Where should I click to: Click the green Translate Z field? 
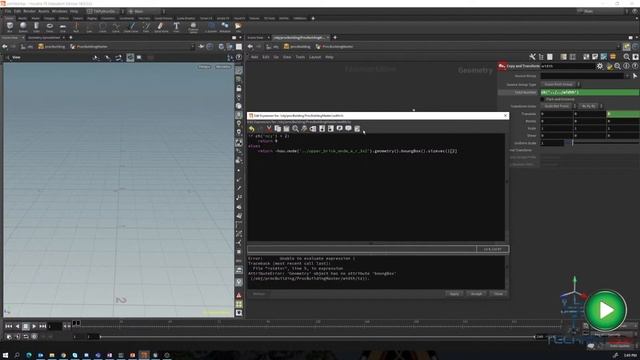tap(623, 114)
